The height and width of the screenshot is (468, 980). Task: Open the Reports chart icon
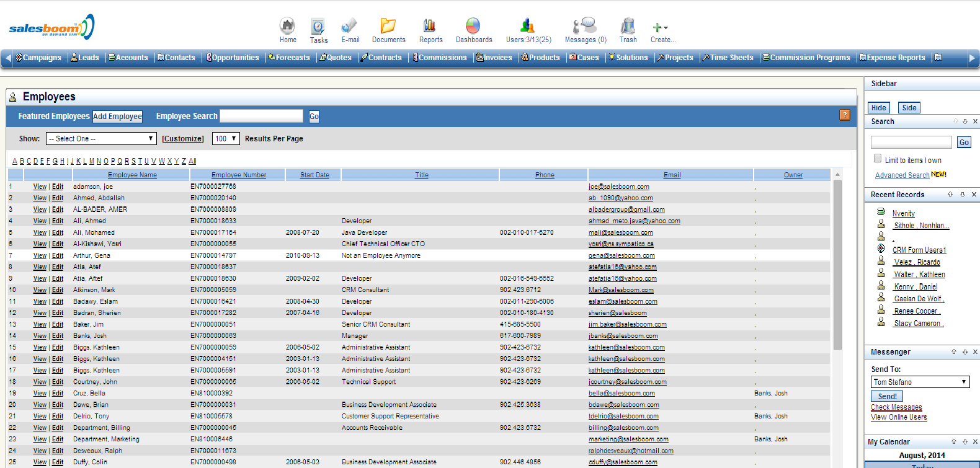tap(430, 26)
